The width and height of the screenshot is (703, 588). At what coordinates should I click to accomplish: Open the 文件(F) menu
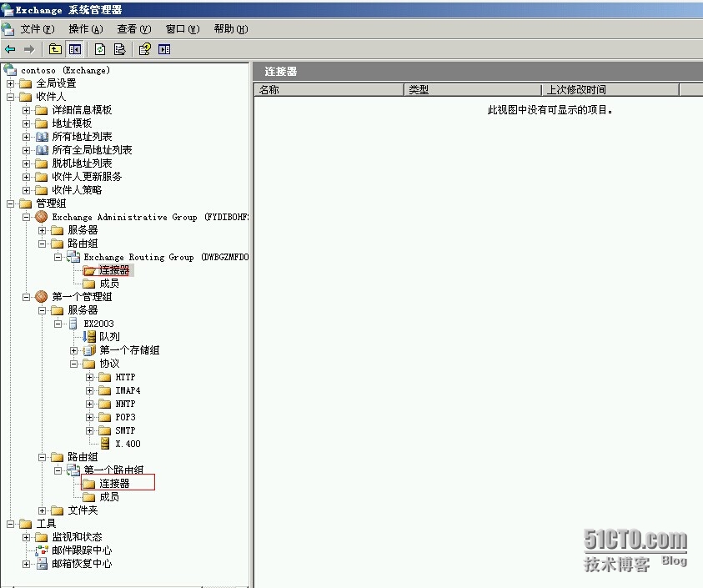click(38, 29)
